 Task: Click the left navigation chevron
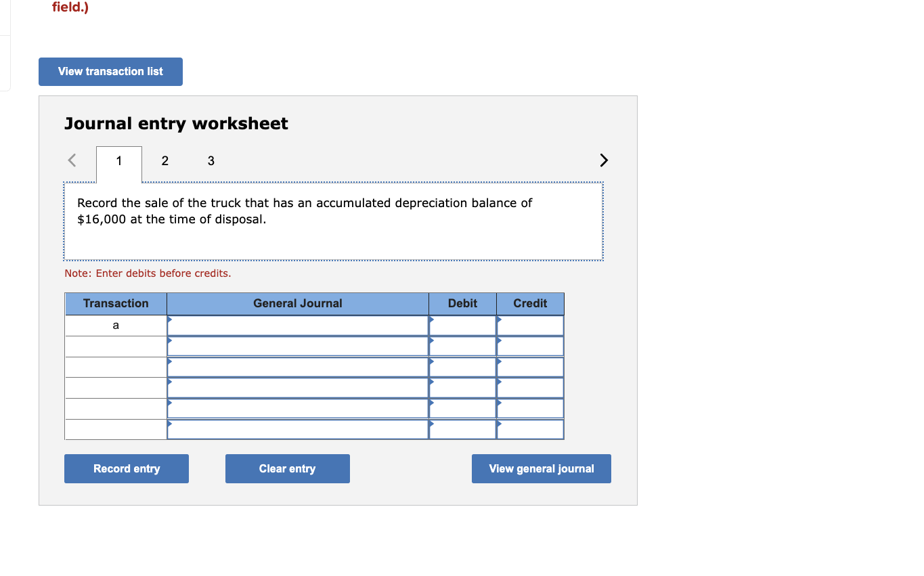72,160
